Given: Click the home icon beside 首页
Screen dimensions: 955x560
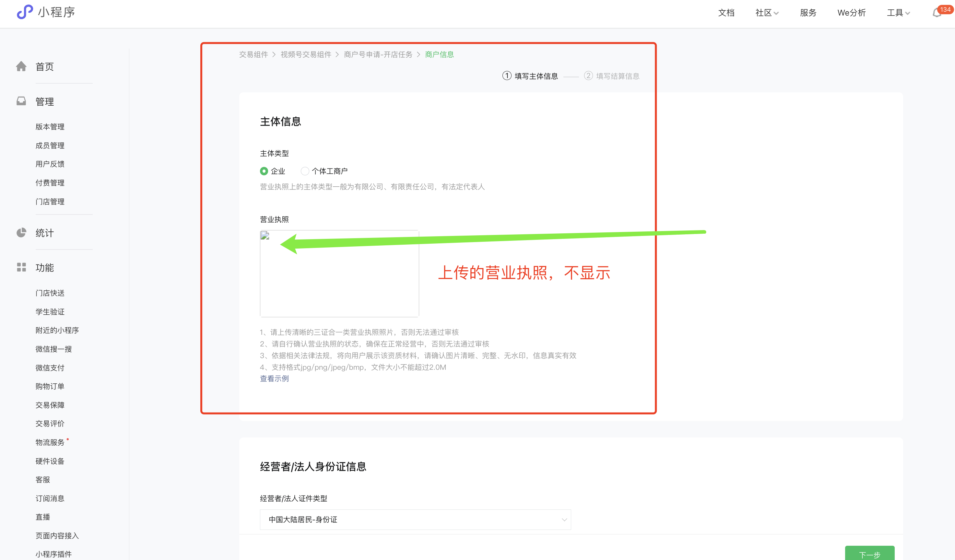Looking at the screenshot, I should (21, 66).
